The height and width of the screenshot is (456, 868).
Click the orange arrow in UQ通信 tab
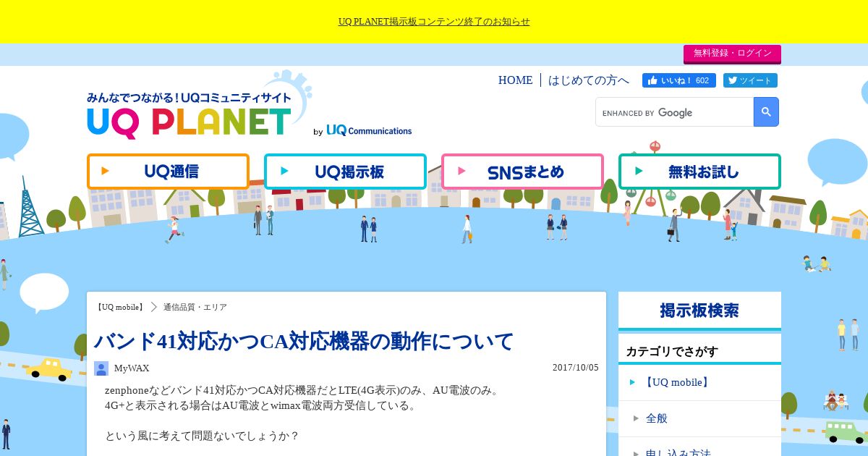[x=106, y=172]
